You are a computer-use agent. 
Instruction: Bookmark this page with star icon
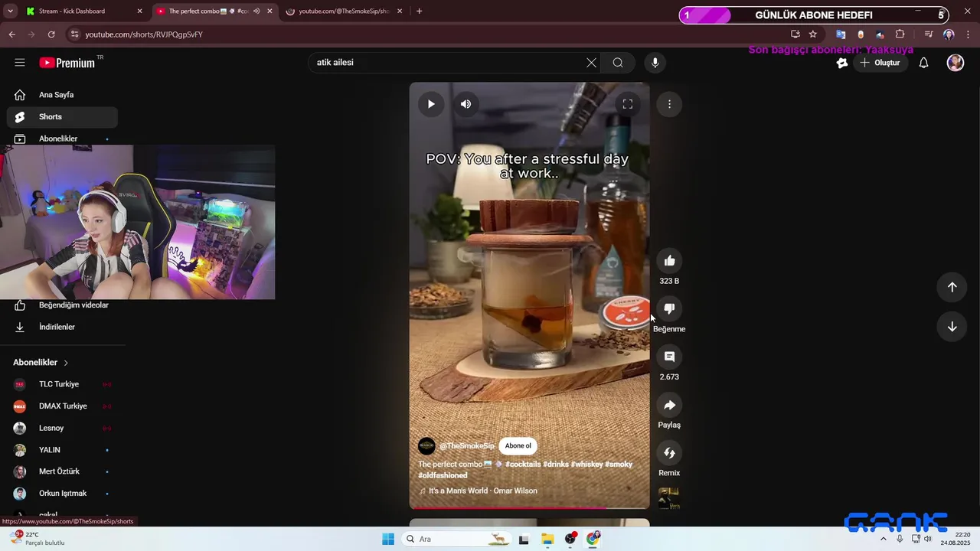(813, 34)
